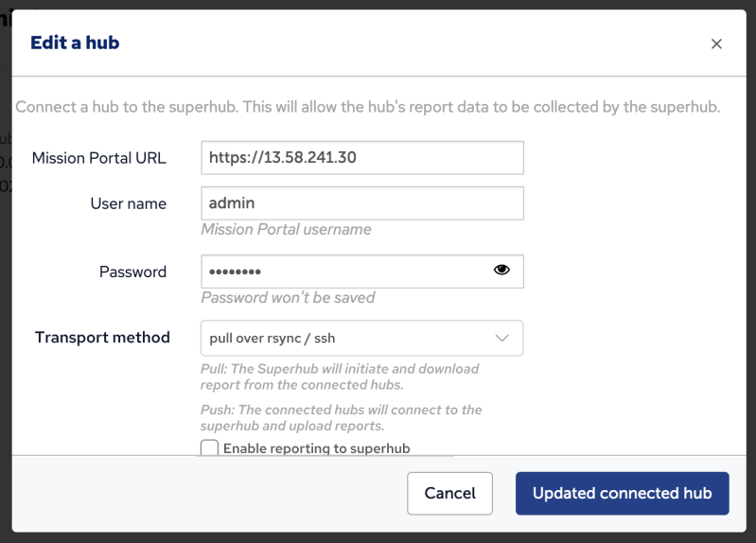This screenshot has height=543, width=756.
Task: Click the Push description help text
Action: 341,417
